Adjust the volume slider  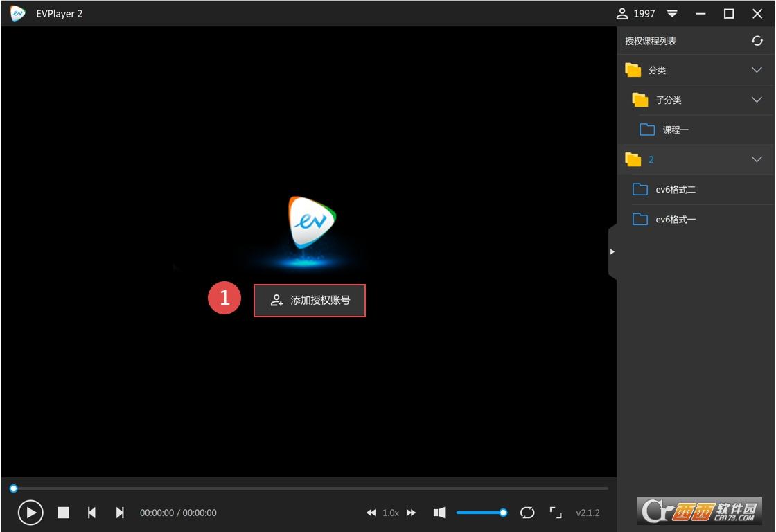pos(479,513)
